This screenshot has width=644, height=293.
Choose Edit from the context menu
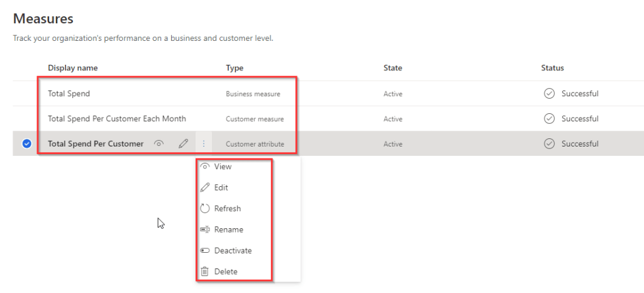(x=221, y=187)
